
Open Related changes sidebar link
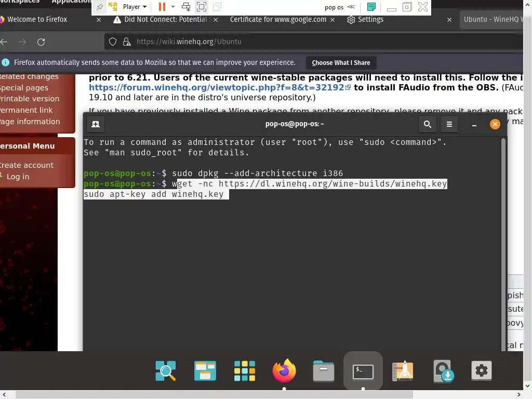click(x=29, y=77)
